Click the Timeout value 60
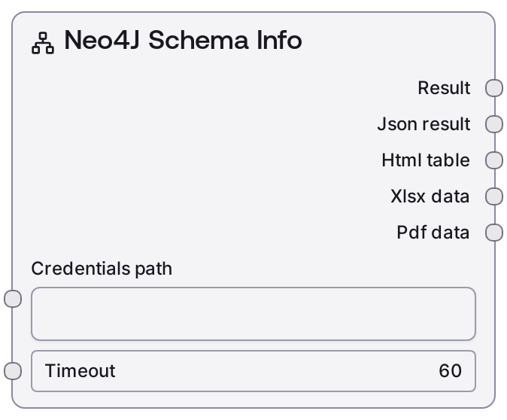 pyautogui.click(x=450, y=370)
